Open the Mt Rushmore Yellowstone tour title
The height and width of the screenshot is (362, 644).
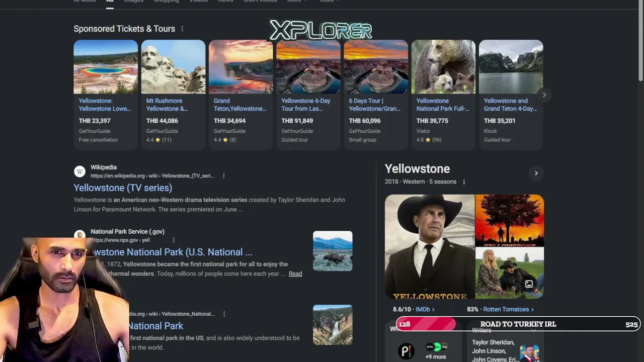pyautogui.click(x=167, y=105)
